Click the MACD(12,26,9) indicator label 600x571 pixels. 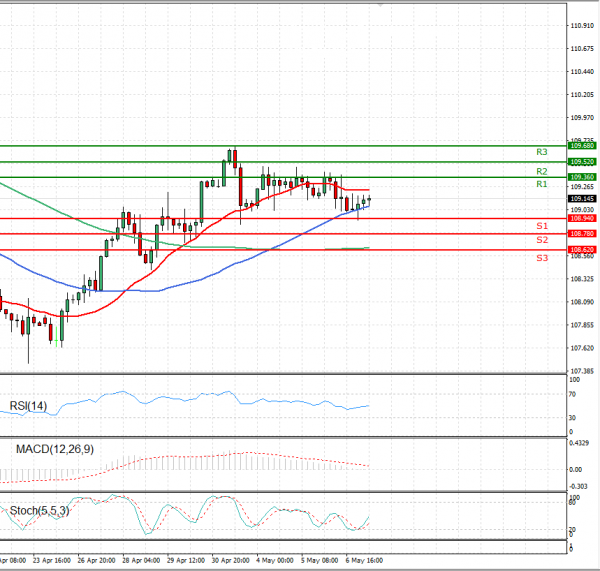[55, 449]
